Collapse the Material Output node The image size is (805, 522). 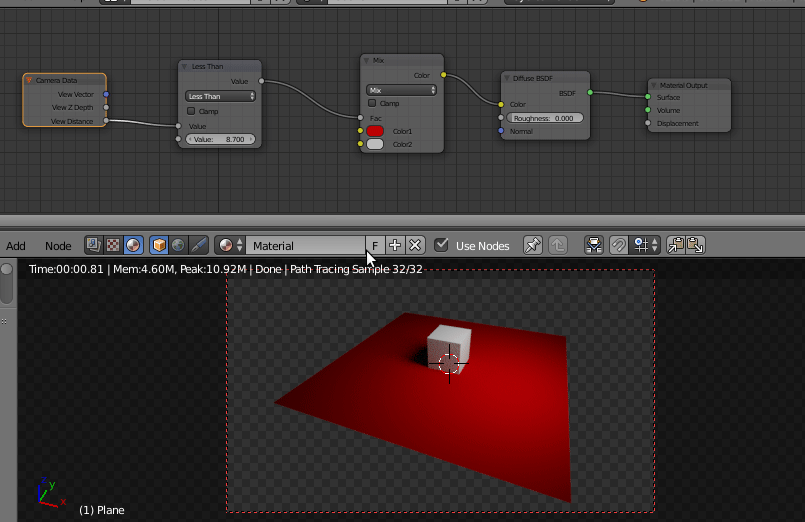pyautogui.click(x=654, y=85)
